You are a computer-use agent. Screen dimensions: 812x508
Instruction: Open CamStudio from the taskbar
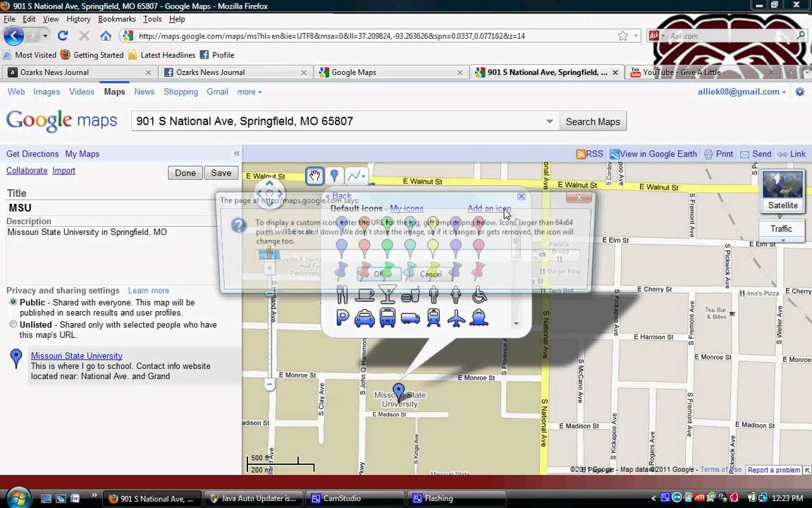[x=355, y=499]
